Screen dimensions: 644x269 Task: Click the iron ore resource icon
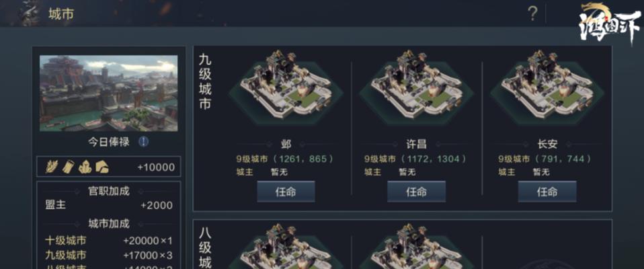point(85,166)
